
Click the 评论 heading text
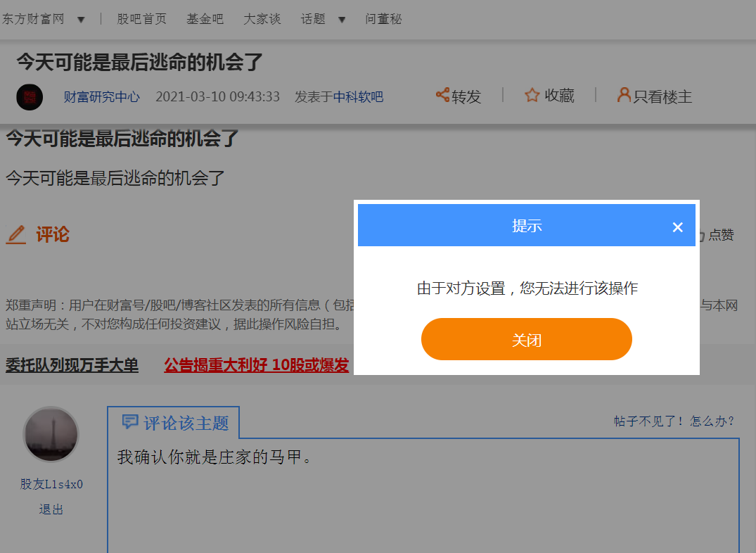(x=53, y=234)
